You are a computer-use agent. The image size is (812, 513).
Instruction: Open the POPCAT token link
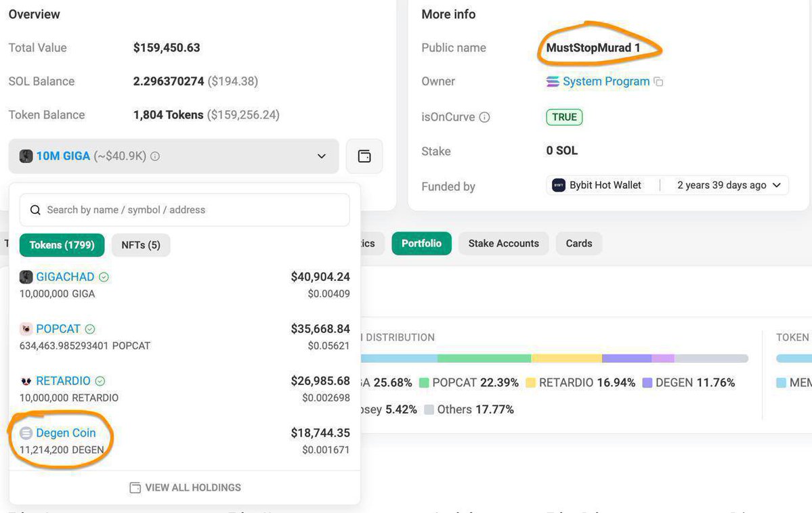tap(58, 329)
